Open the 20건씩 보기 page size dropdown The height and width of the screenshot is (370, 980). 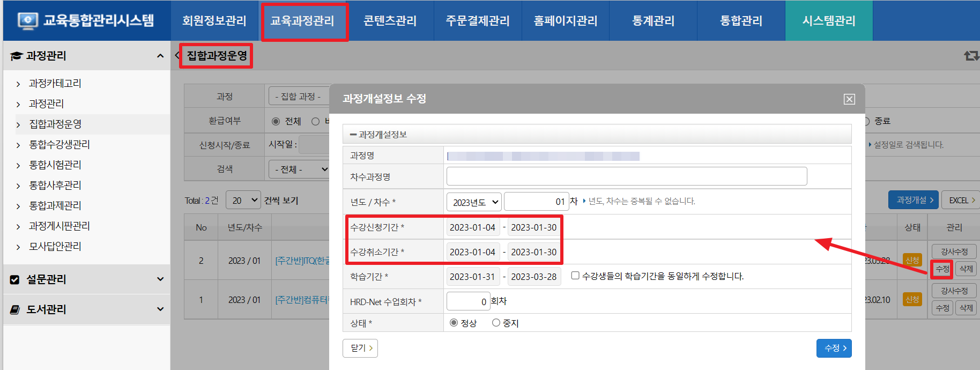(243, 201)
